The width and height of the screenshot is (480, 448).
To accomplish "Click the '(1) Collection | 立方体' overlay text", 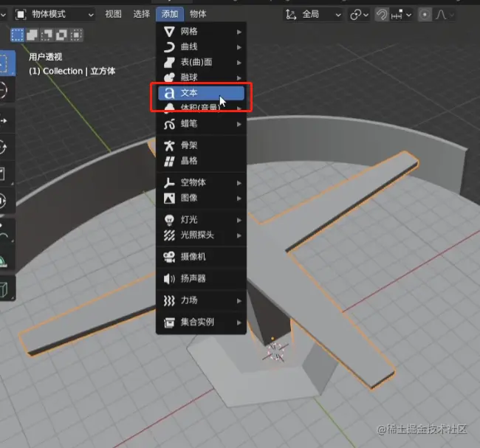I will click(72, 71).
